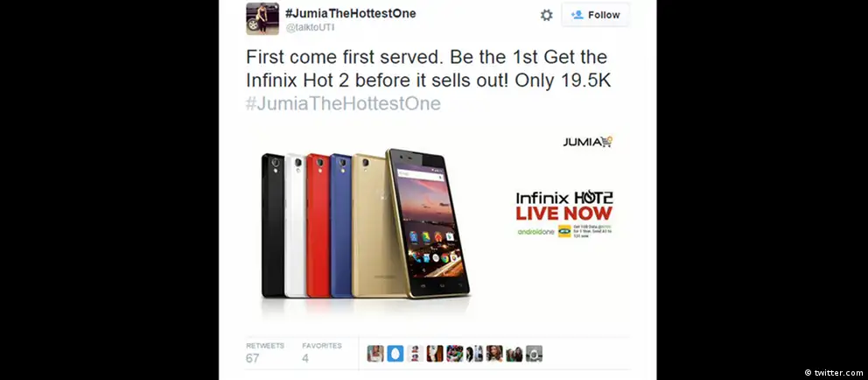868x380 pixels.
Task: Click the twitter.com credit text
Action: [834, 373]
